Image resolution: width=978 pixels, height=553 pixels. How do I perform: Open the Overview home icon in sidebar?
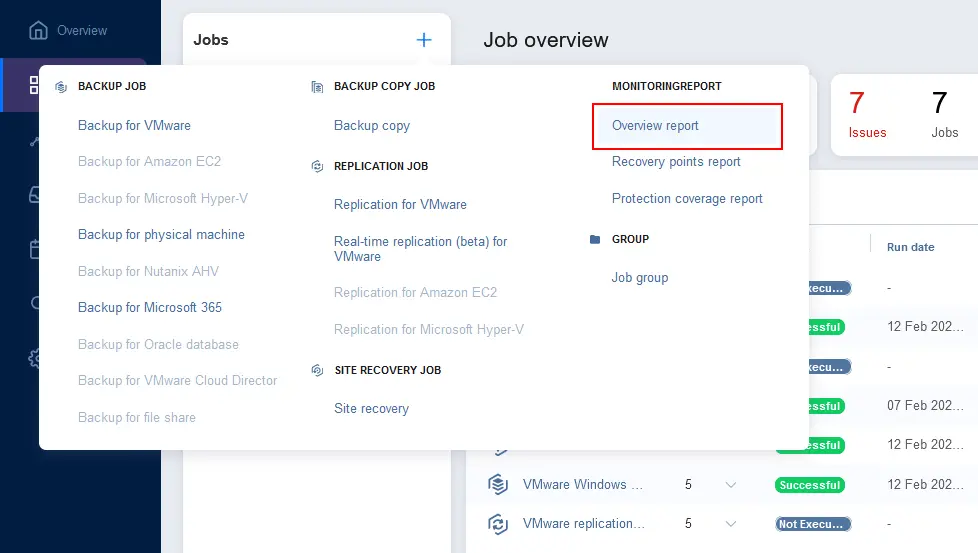tap(38, 30)
